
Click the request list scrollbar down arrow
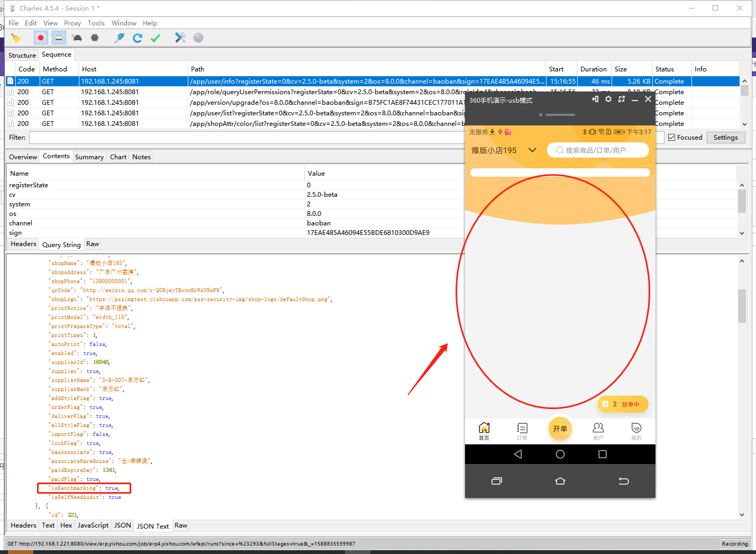(x=745, y=124)
